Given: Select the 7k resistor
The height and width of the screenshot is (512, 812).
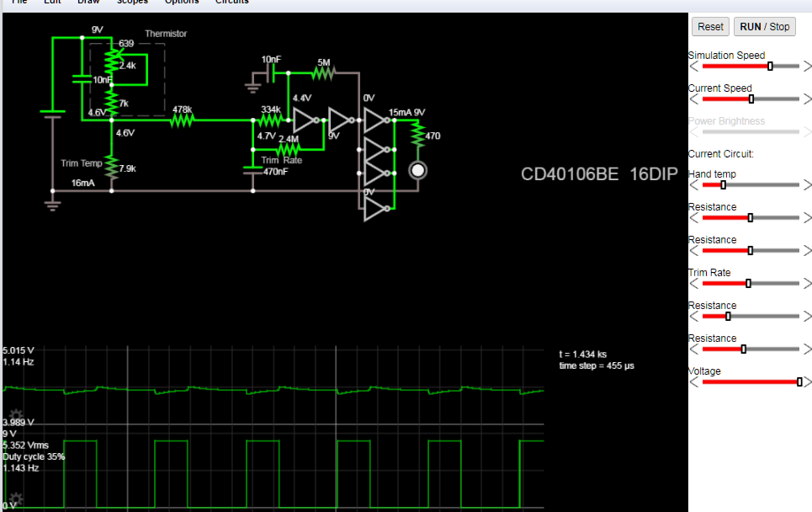Looking at the screenshot, I should [x=111, y=102].
